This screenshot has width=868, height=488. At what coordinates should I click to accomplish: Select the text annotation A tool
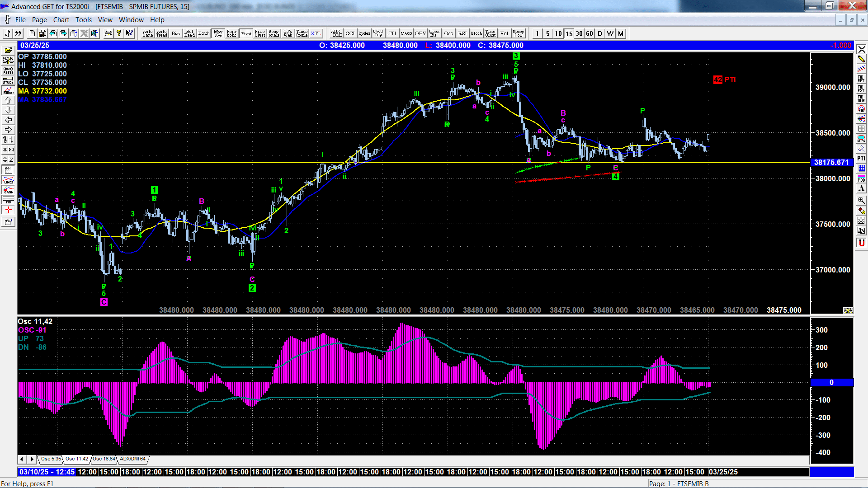pos(861,188)
